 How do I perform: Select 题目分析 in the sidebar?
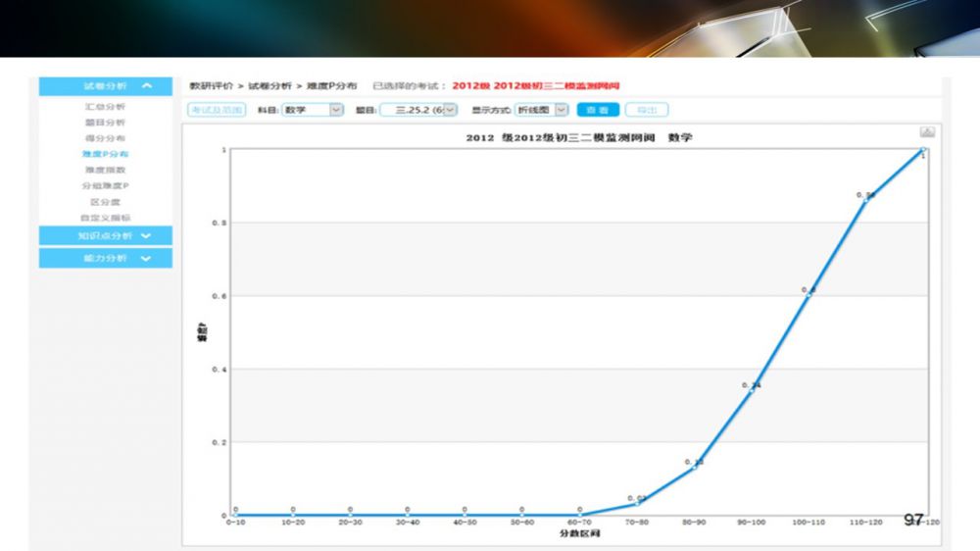[x=105, y=123]
